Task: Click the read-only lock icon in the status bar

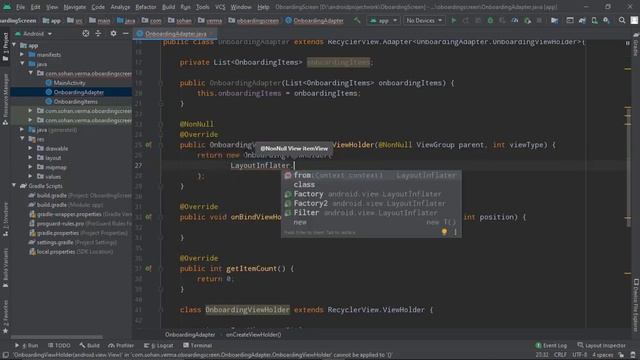Action: click(621, 355)
